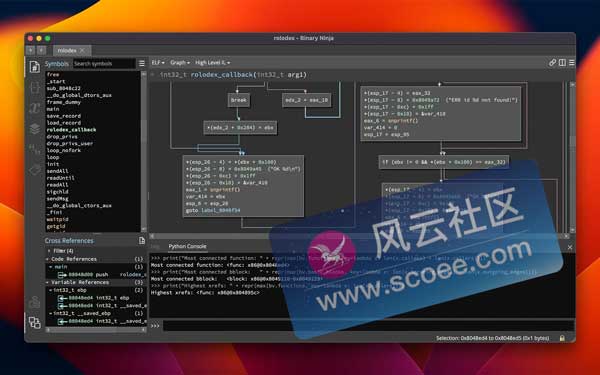Open the Tags sidebar icon
600x375 pixels.
(34, 169)
